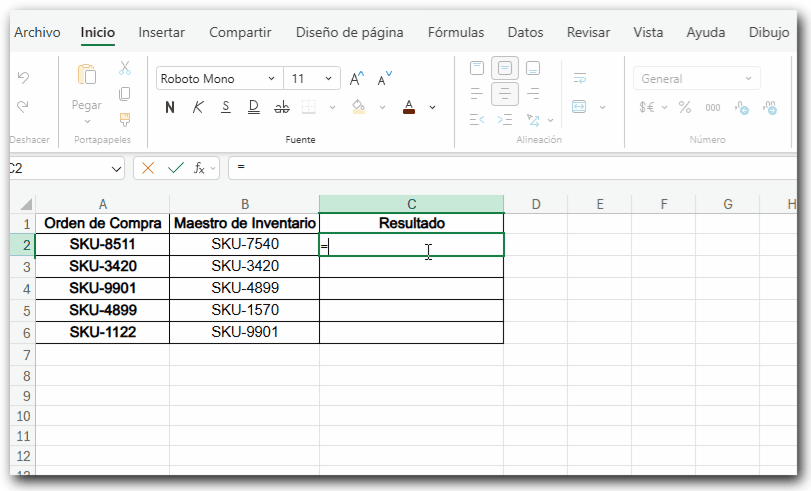This screenshot has height=491, width=811.
Task: Click cell SKU-8511
Action: [x=102, y=244]
